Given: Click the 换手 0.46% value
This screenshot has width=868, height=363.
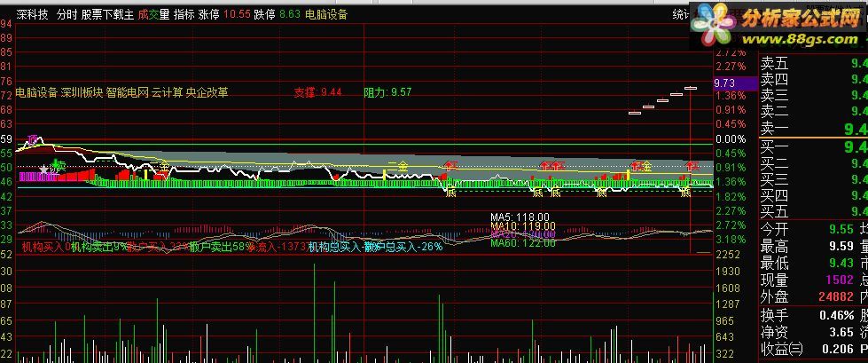Looking at the screenshot, I should 835,315.
